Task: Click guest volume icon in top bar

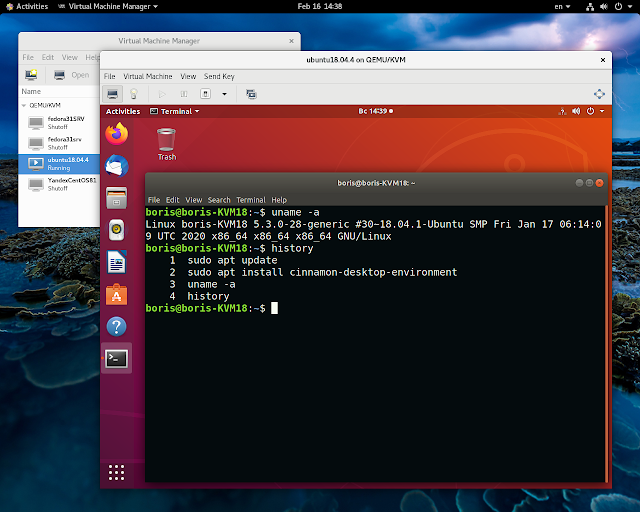Action: tap(576, 111)
